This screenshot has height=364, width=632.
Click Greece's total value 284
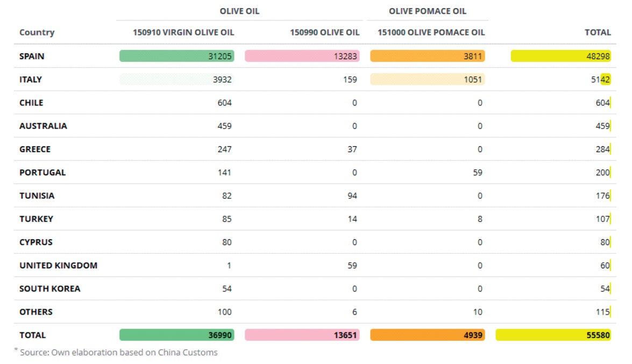pos(602,149)
